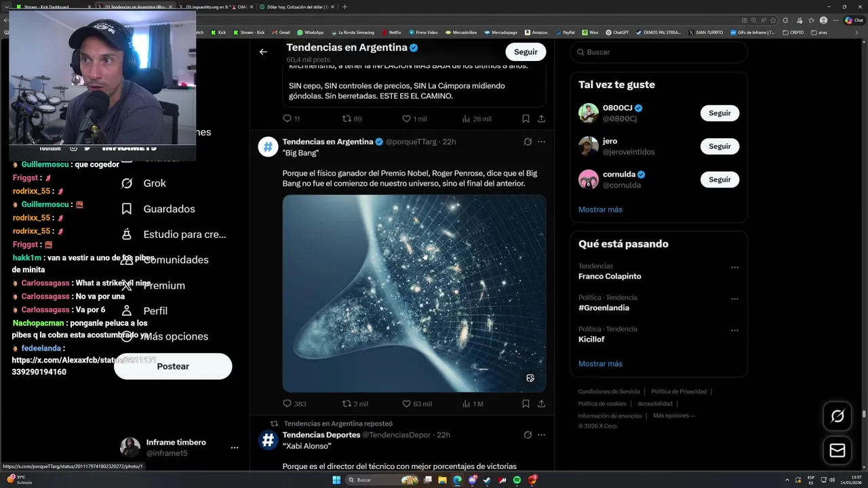Open the galaxy image in the Big Bang post
Image resolution: width=868 pixels, height=488 pixels.
(414, 293)
